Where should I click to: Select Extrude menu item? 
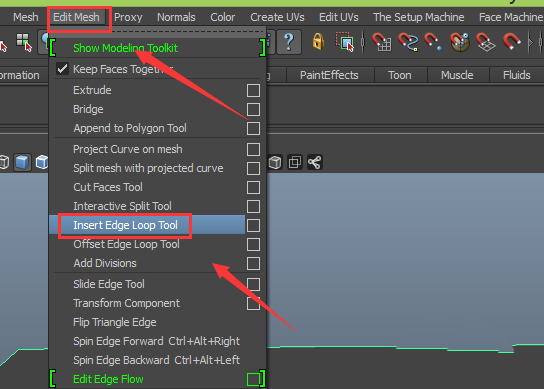(x=92, y=90)
